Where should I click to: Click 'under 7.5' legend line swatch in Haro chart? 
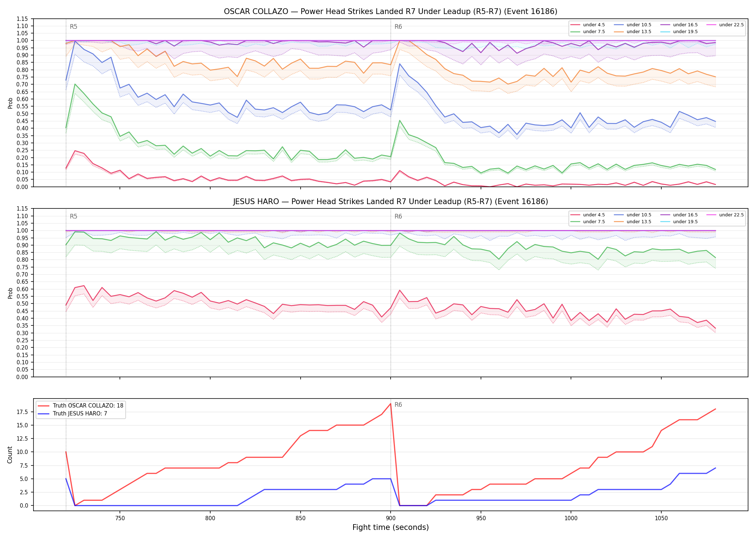coord(575,222)
